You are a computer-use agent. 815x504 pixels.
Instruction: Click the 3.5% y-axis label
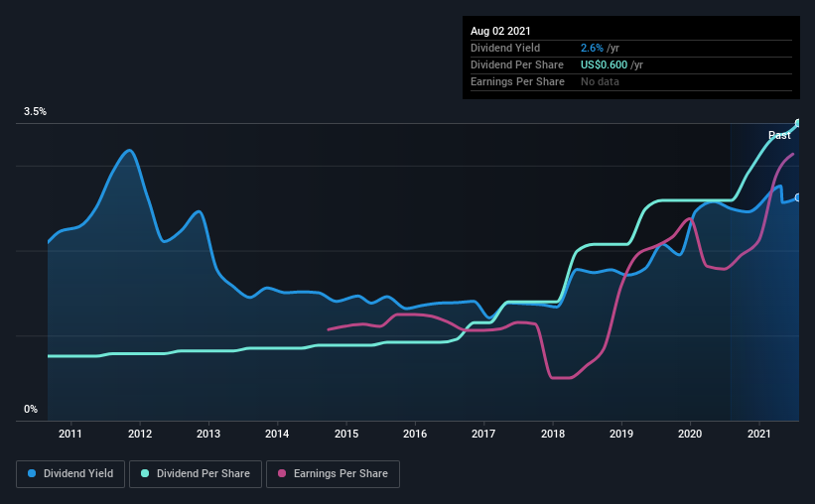(35, 112)
